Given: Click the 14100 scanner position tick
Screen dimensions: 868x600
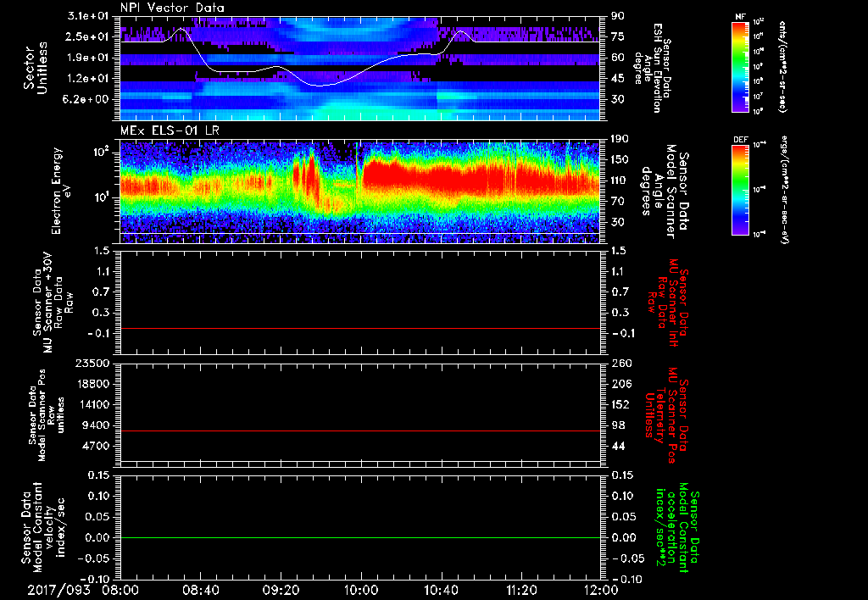Looking at the screenshot, I should (x=92, y=404).
